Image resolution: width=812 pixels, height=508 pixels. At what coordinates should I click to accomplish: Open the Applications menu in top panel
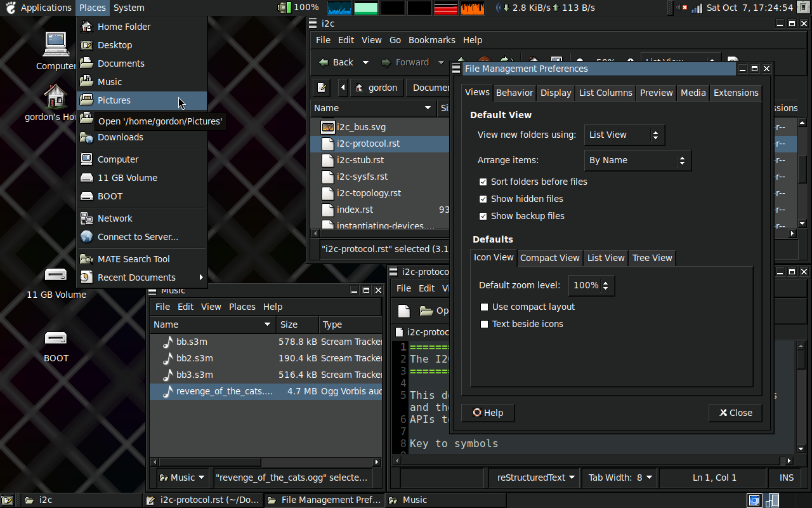click(x=46, y=8)
